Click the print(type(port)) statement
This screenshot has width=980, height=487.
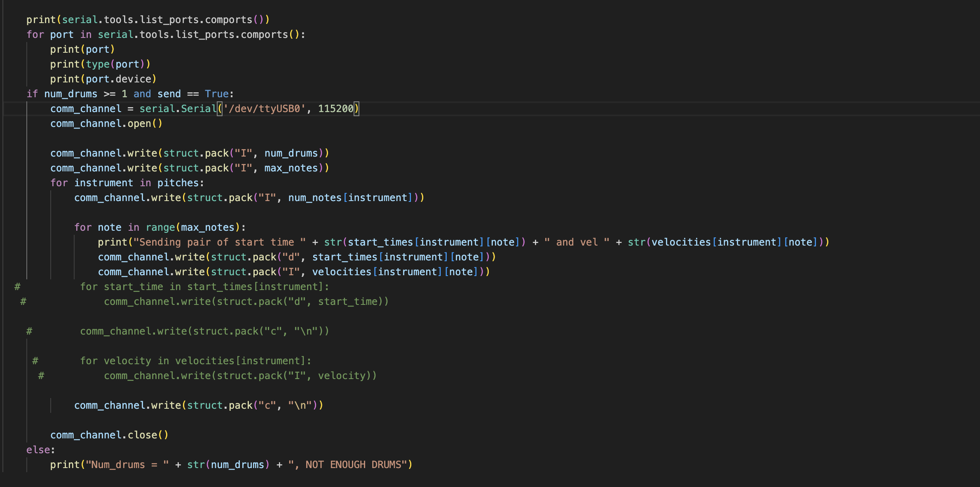pyautogui.click(x=100, y=64)
